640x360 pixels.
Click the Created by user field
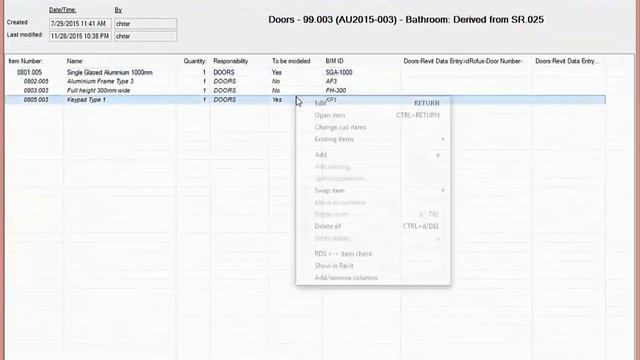(146, 24)
